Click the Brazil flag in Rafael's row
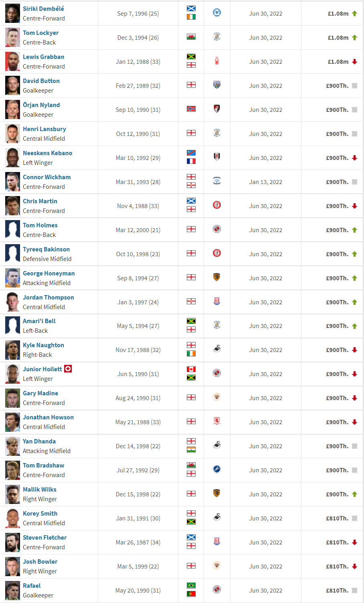The image size is (364, 603). click(x=191, y=586)
